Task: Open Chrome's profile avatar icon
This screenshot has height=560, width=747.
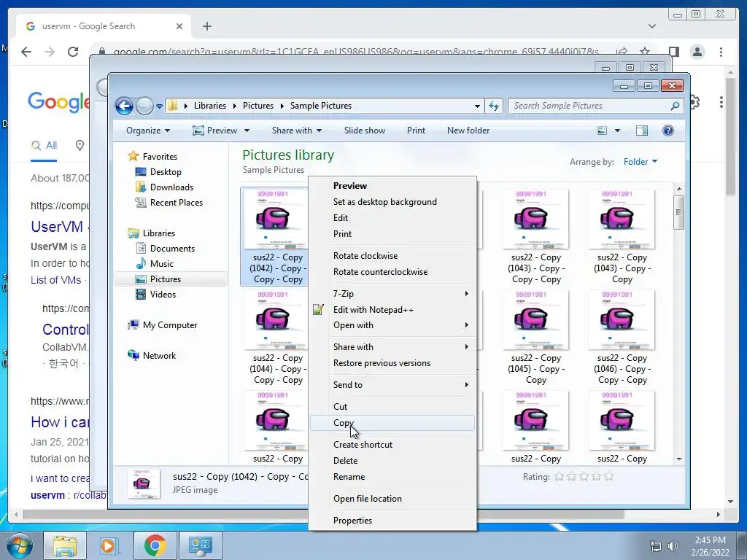Action: pos(697,52)
